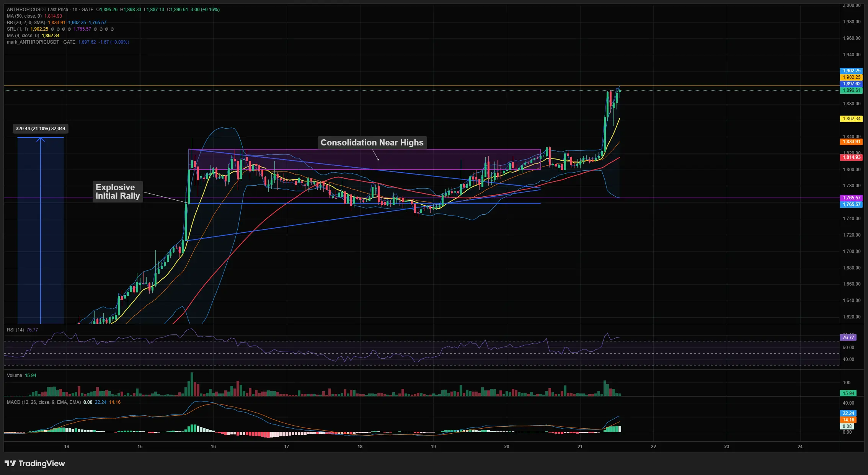This screenshot has height=475, width=868.
Task: Click the 8.08 histogram axis label
Action: [847, 426]
